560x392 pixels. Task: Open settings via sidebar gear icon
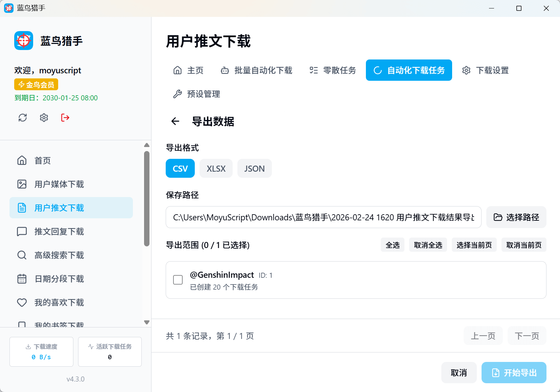point(44,118)
